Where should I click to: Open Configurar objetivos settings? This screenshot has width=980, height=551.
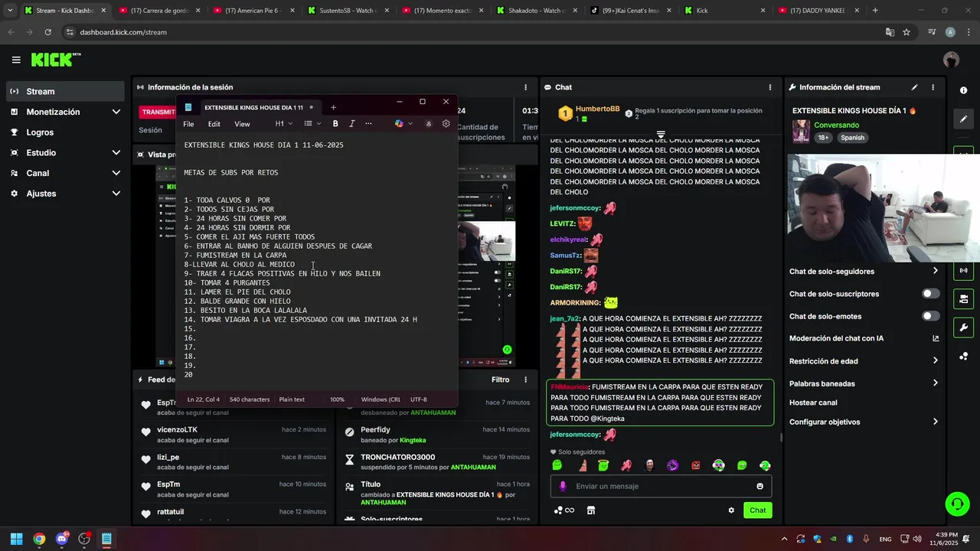click(864, 422)
